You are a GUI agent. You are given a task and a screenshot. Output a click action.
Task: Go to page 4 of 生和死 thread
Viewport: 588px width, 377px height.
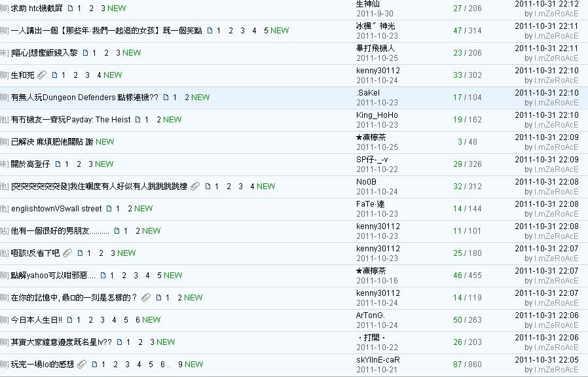pyautogui.click(x=99, y=75)
